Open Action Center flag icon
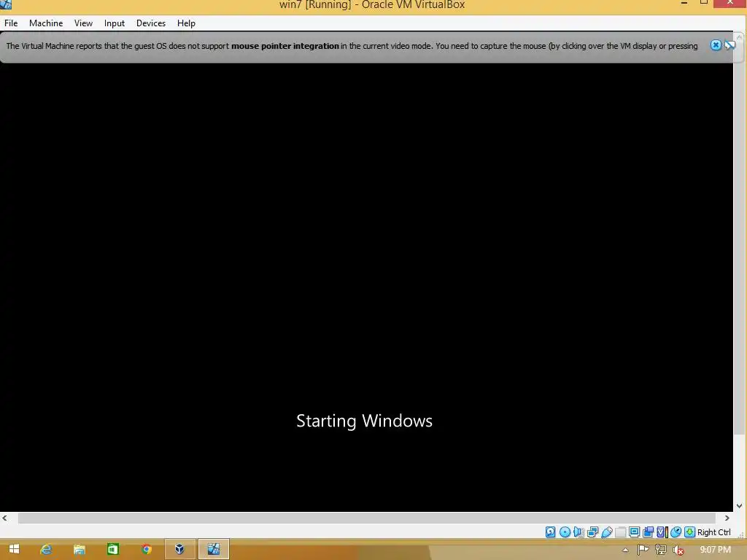Image resolution: width=747 pixels, height=560 pixels. (x=643, y=550)
